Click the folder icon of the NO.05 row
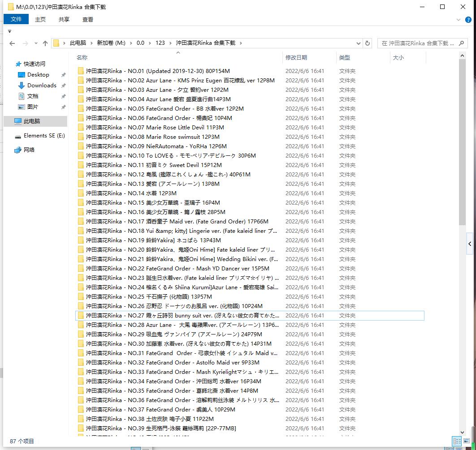Image resolution: width=476 pixels, height=450 pixels. tap(80, 108)
